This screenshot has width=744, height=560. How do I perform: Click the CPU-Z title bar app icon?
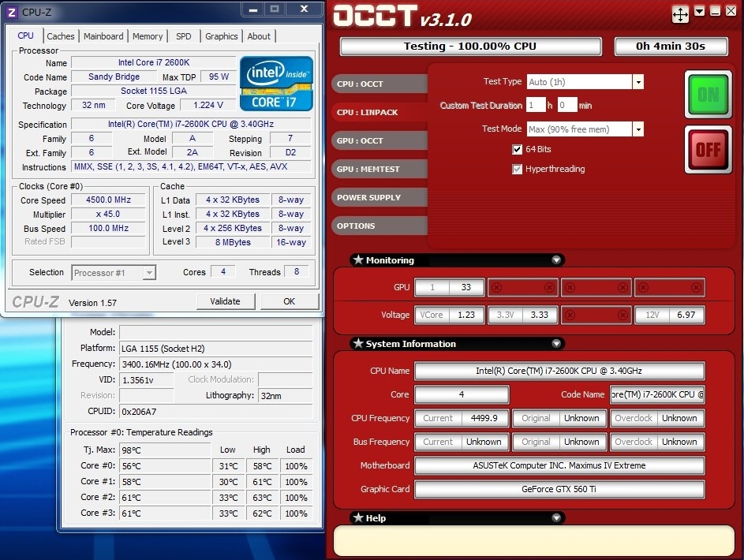click(x=12, y=12)
